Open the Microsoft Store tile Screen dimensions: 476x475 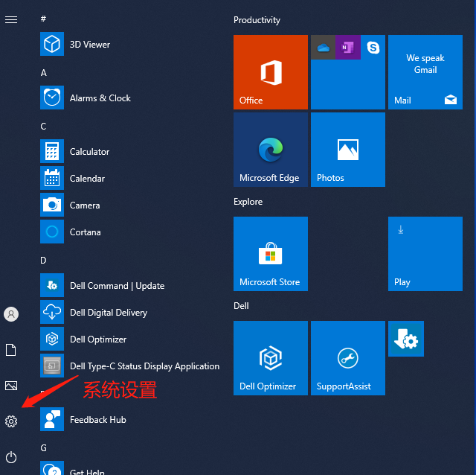(x=271, y=254)
